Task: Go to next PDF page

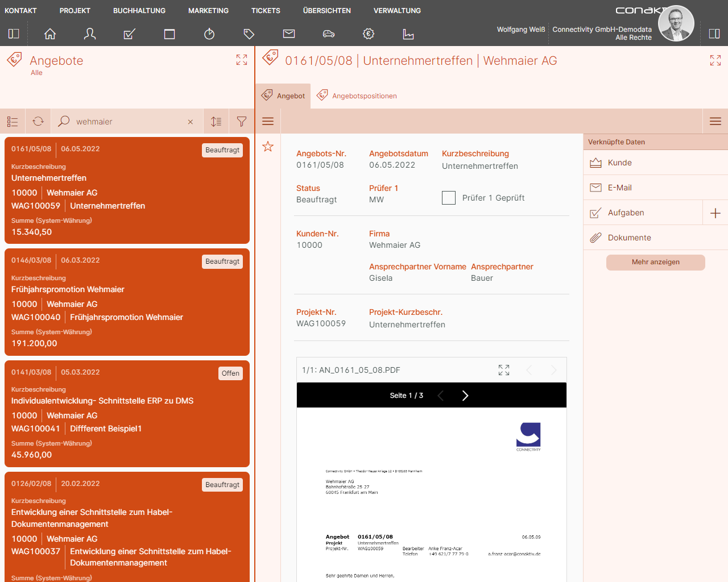Action: pos(465,396)
